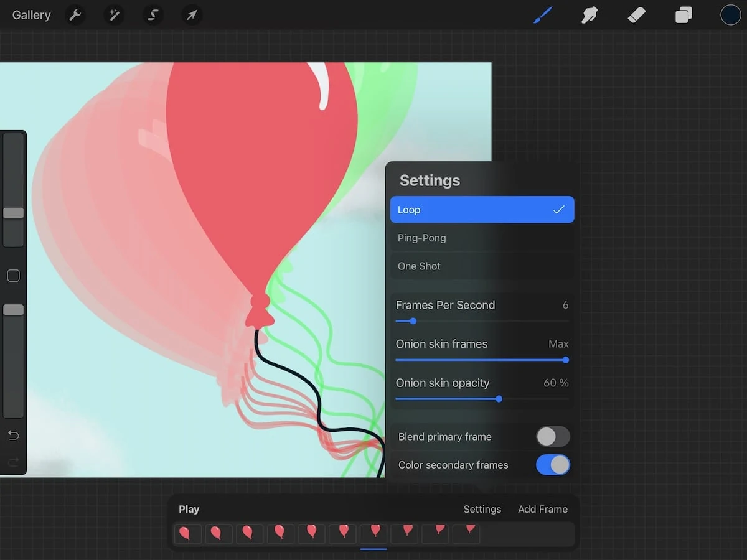The image size is (747, 560).
Task: Click the Onion skin frames slider
Action: coord(482,360)
